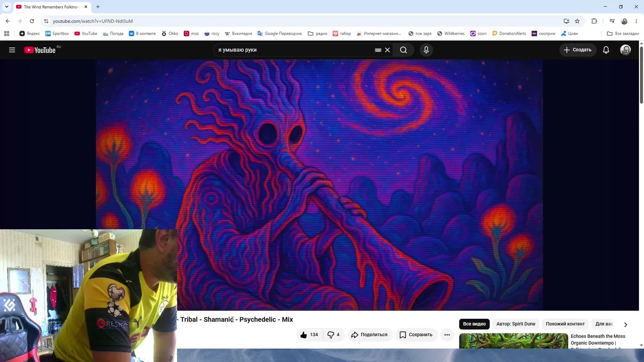
Task: Open the смотрим bookmark
Action: click(543, 34)
